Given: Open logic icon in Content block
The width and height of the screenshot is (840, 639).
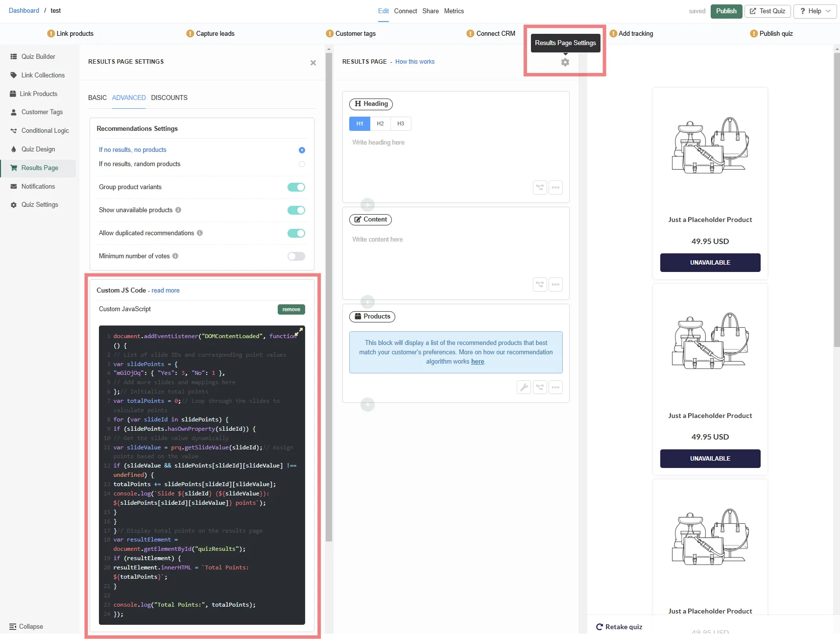Looking at the screenshot, I should point(540,284).
